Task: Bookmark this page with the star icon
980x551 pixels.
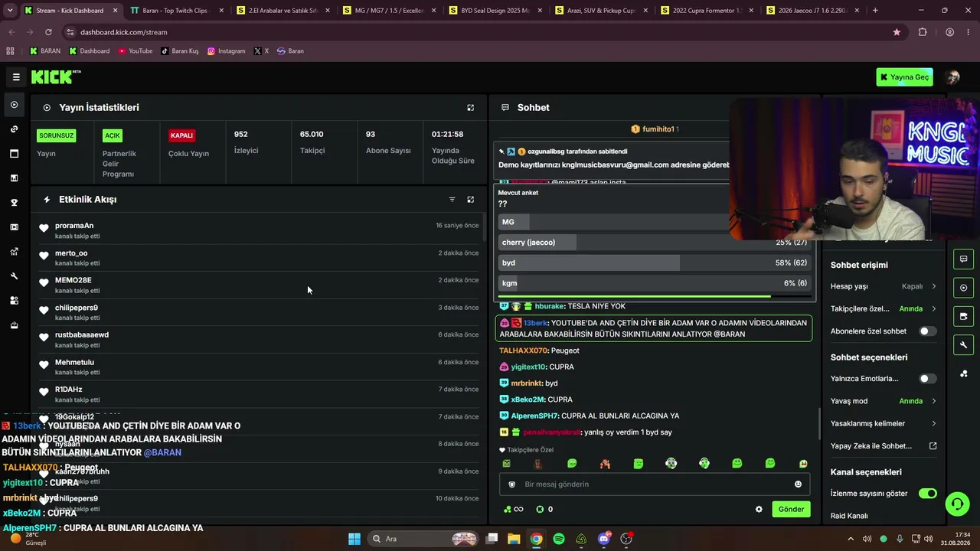Action: [897, 32]
